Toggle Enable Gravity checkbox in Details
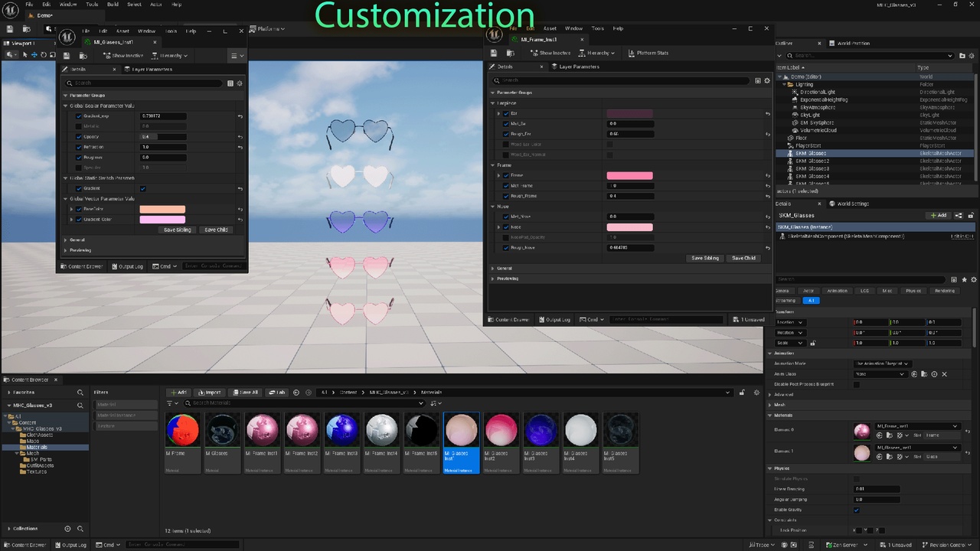The width and height of the screenshot is (980, 551). point(856,510)
